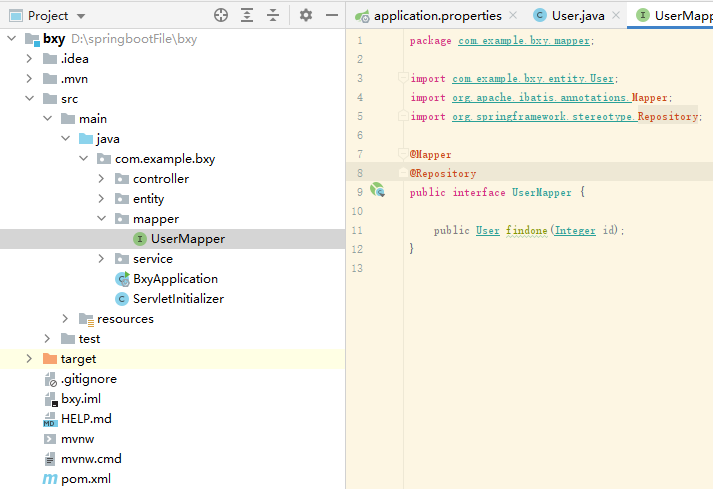Click the findone method name
The image size is (713, 489).
point(527,231)
